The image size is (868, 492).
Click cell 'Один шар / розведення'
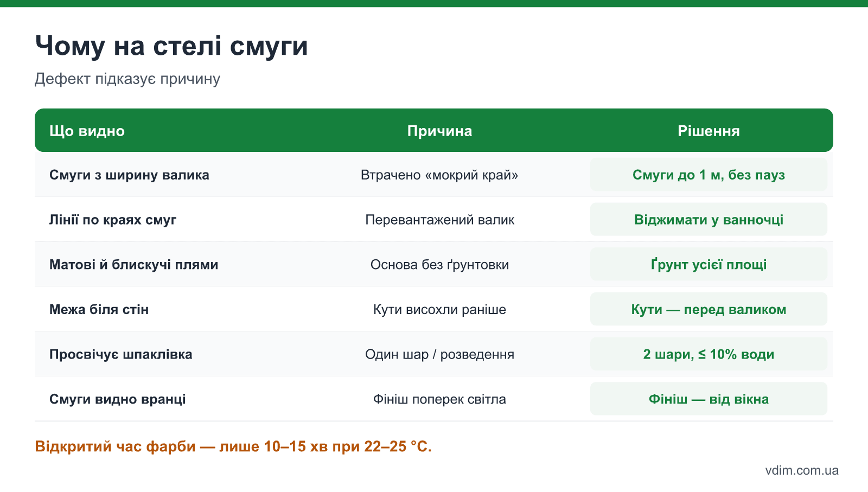click(439, 354)
